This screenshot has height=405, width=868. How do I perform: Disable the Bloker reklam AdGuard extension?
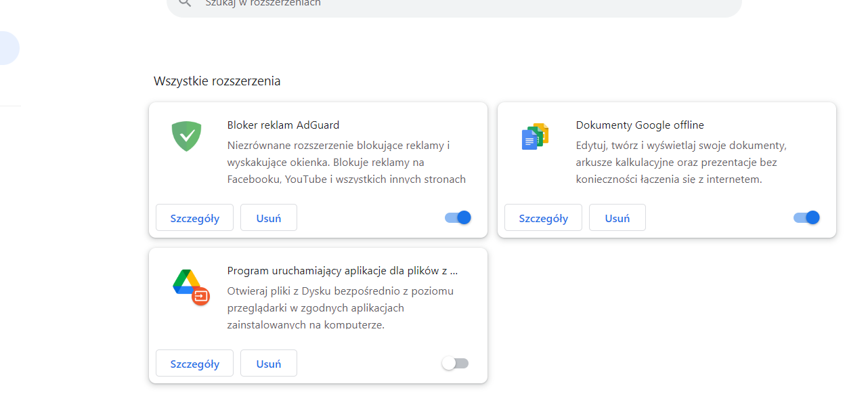click(457, 217)
